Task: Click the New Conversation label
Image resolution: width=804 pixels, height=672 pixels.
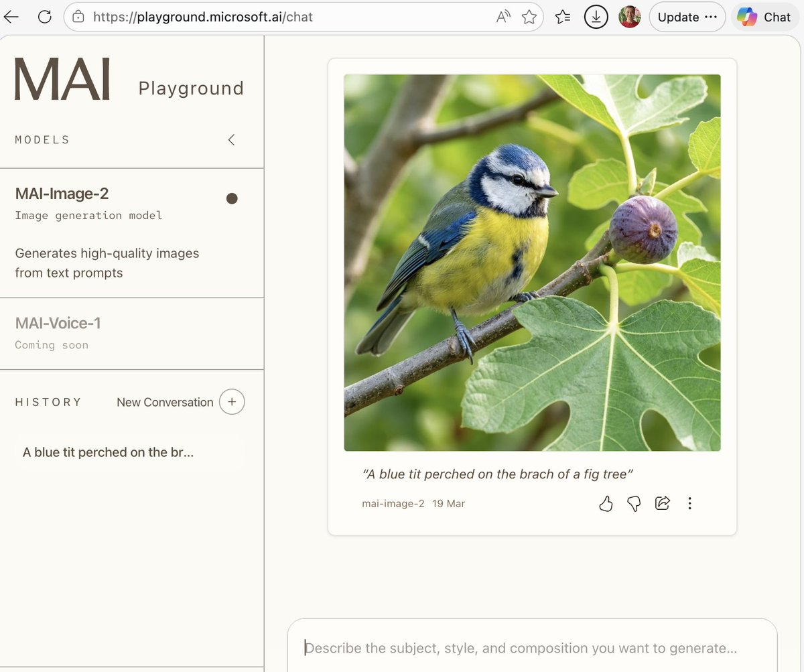Action: (x=165, y=402)
